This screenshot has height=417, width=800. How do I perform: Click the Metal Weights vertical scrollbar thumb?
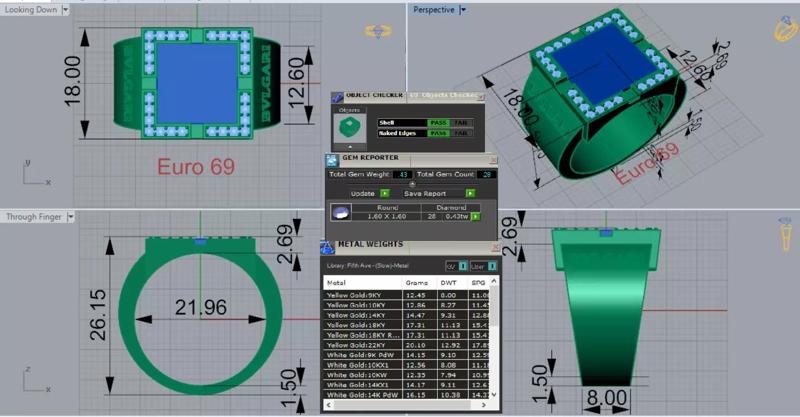[x=493, y=307]
